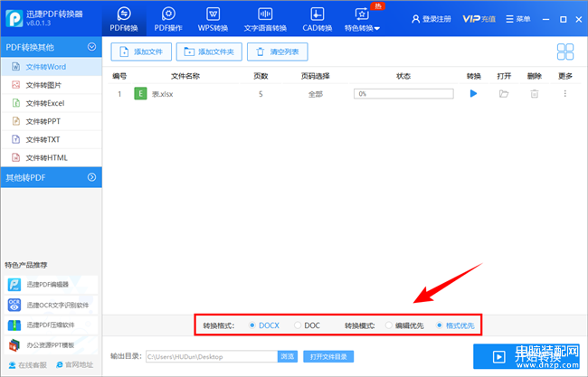Viewport: 588px width, 377px height.
Task: Choose 编辑优先 conversion mode
Action: 404,325
